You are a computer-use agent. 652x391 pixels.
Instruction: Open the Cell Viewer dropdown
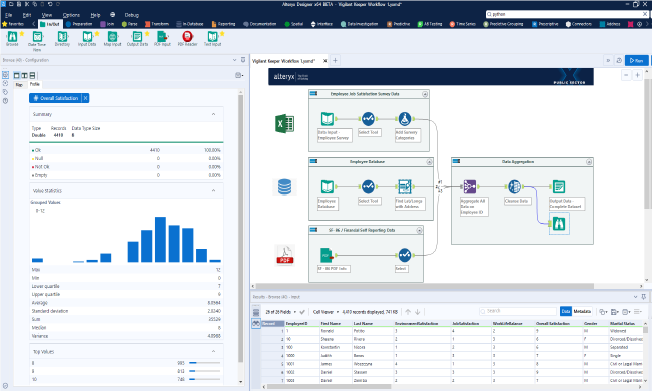coord(326,312)
